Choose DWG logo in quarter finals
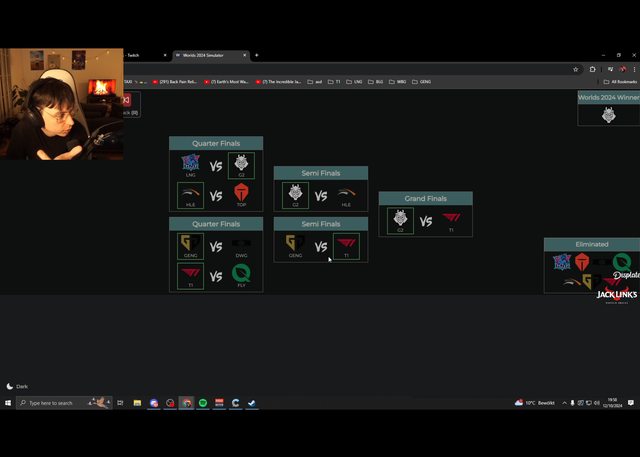 [241, 245]
